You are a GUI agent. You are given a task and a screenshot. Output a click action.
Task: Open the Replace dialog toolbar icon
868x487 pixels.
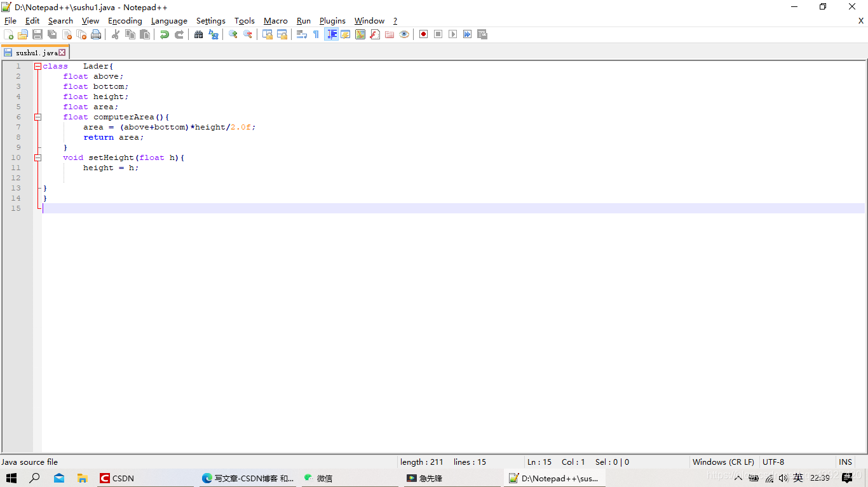click(214, 34)
